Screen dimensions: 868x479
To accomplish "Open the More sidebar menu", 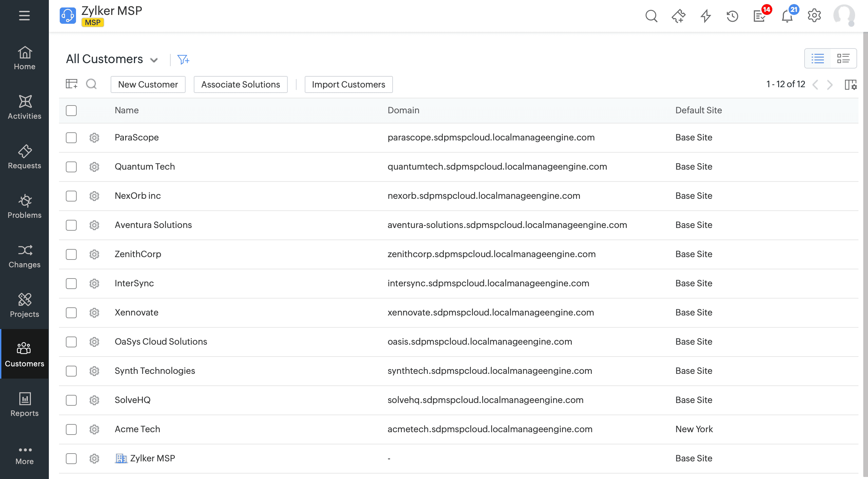I will tap(24, 455).
